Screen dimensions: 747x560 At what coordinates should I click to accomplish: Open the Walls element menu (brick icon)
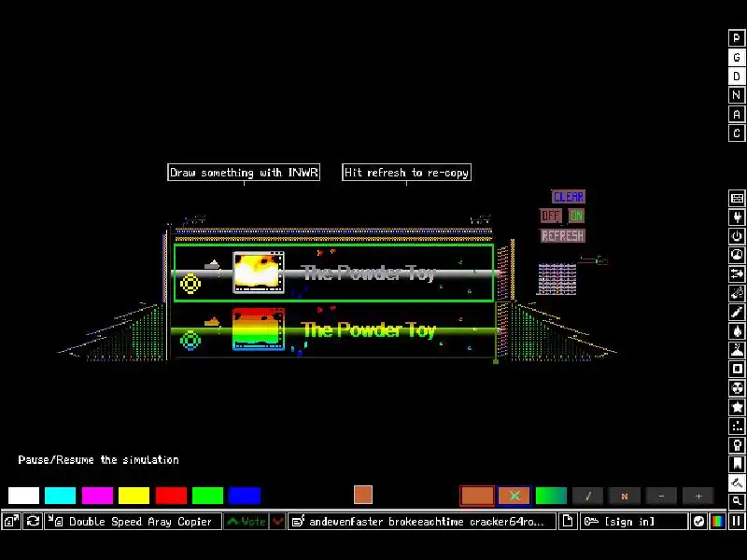tap(737, 198)
